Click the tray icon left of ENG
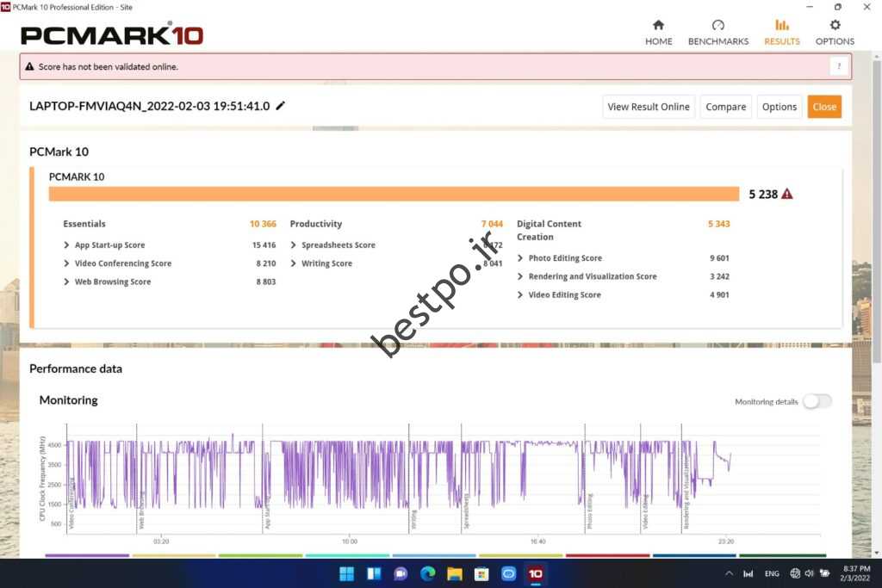This screenshot has width=882, height=588. click(748, 573)
